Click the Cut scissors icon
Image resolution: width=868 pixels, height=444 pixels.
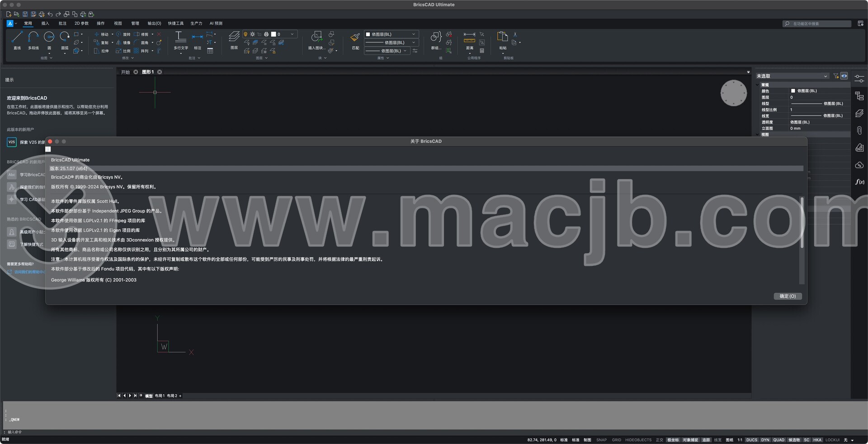[x=515, y=34]
